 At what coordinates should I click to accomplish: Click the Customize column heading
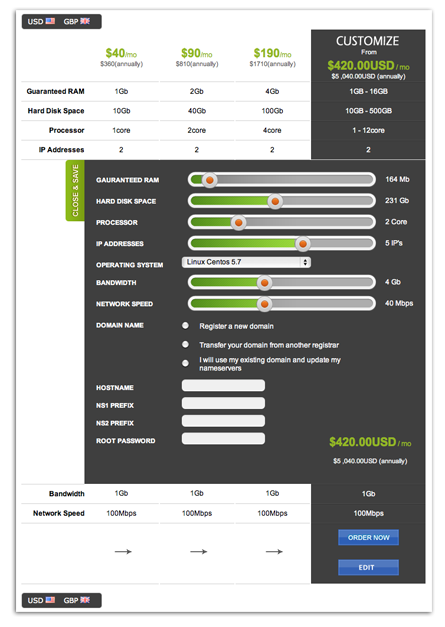pyautogui.click(x=367, y=41)
